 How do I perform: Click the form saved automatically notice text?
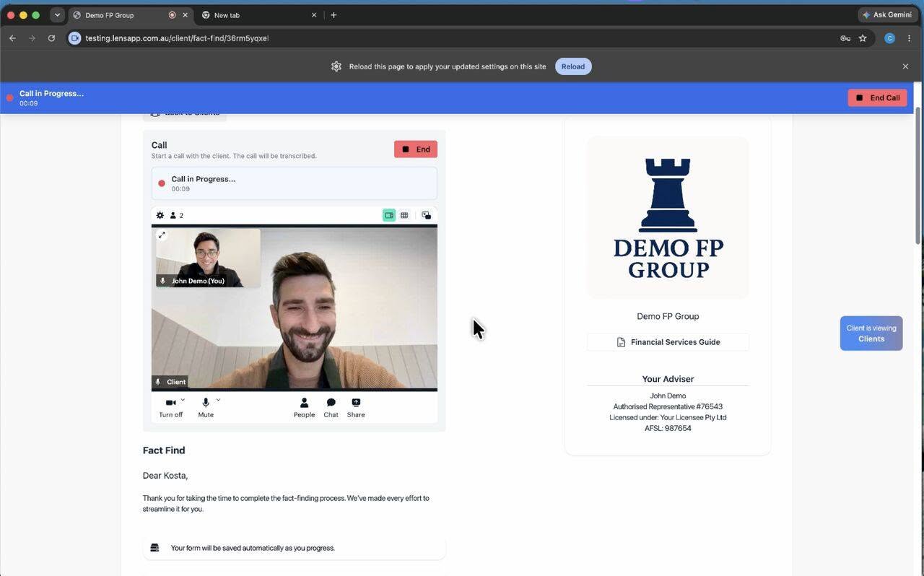click(x=253, y=548)
